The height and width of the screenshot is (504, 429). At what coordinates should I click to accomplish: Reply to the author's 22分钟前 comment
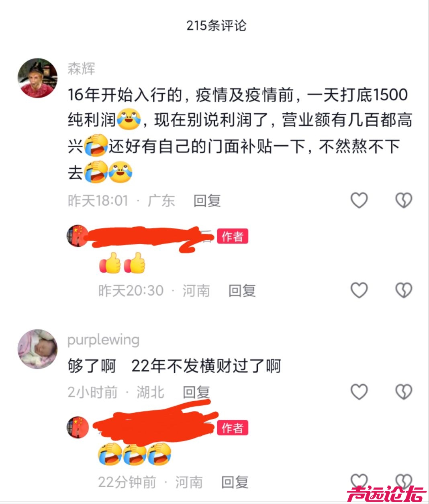tap(235, 482)
